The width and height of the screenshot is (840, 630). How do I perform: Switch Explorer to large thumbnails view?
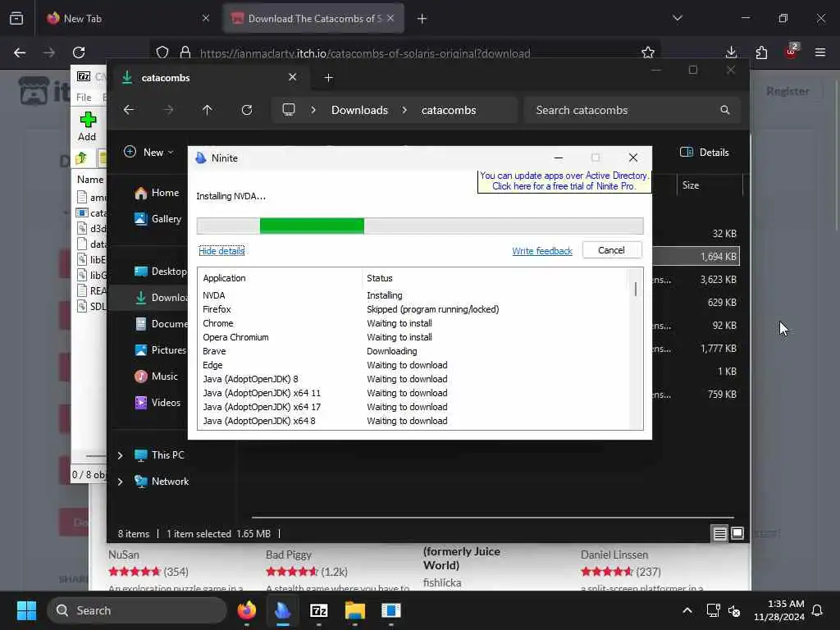(x=737, y=533)
